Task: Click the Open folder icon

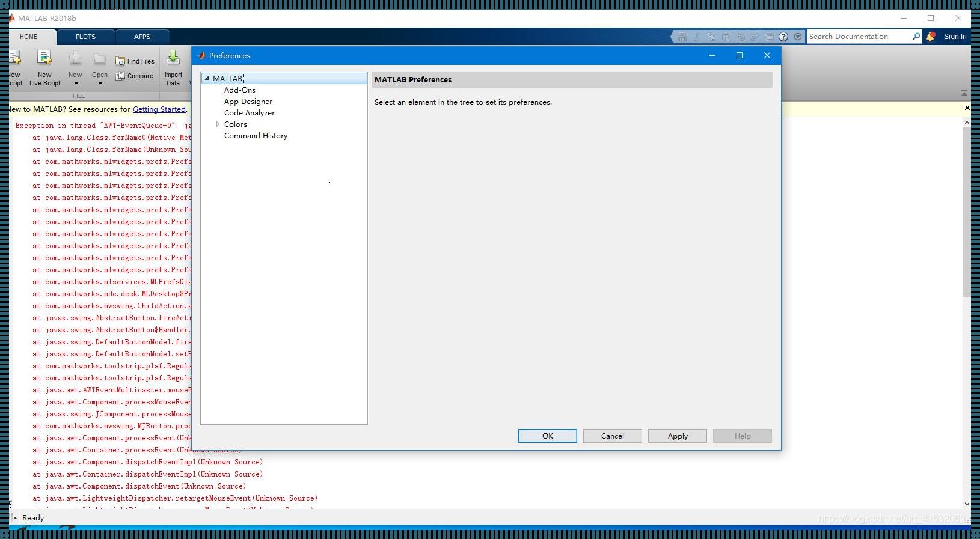Action: click(x=100, y=59)
